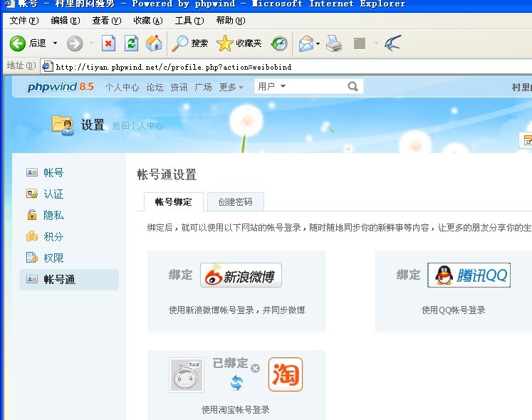Viewport: 532px width, 420px height.
Task: Click the Mail envelope toolbar icon
Action: point(306,43)
